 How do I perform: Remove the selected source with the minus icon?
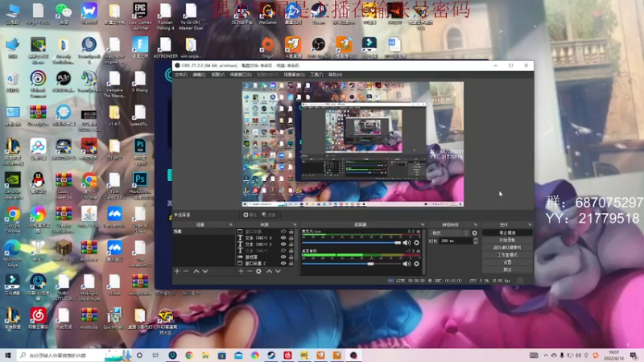250,271
